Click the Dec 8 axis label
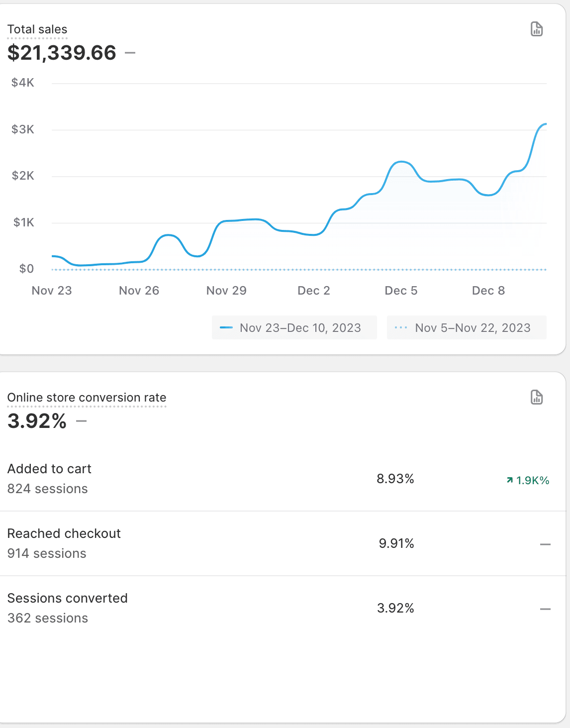Screen dimensions: 570x728 point(488,291)
